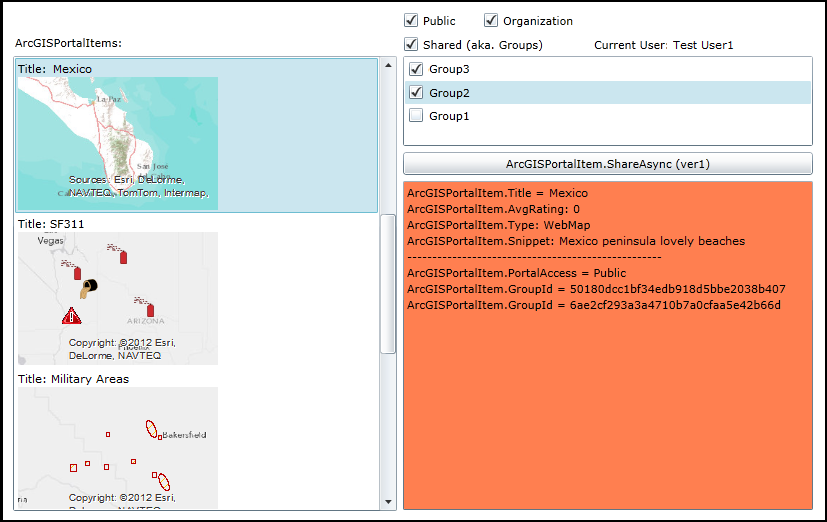827x522 pixels.
Task: Click the 'Title: SF311' label
Action: click(51, 224)
